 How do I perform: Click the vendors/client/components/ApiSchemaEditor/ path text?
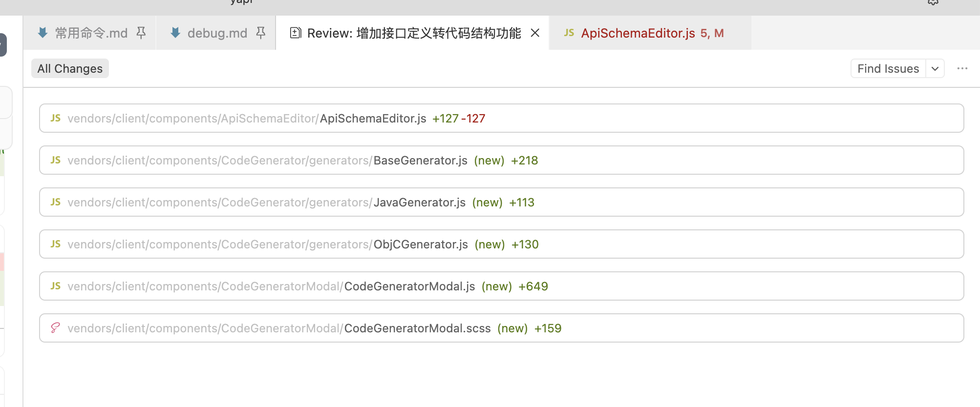pos(193,119)
